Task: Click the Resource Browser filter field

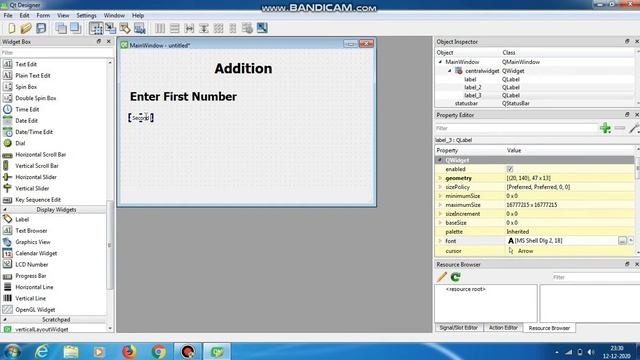Action: [x=596, y=277]
